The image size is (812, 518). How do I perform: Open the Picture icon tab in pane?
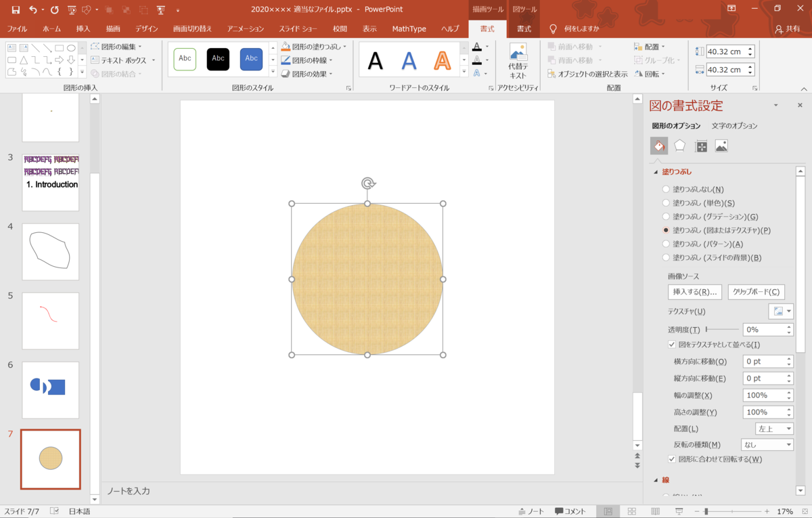point(721,146)
